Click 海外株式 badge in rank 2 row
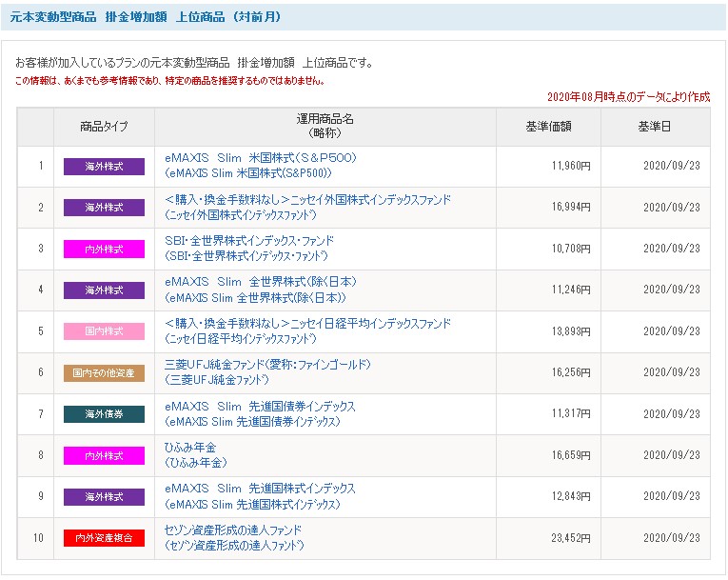The image size is (728, 580). coord(104,208)
